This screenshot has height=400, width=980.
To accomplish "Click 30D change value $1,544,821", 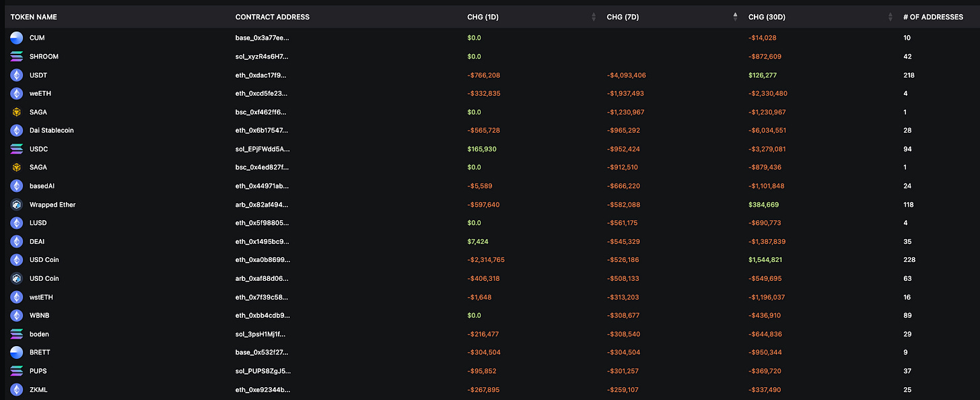I will pyautogui.click(x=765, y=260).
